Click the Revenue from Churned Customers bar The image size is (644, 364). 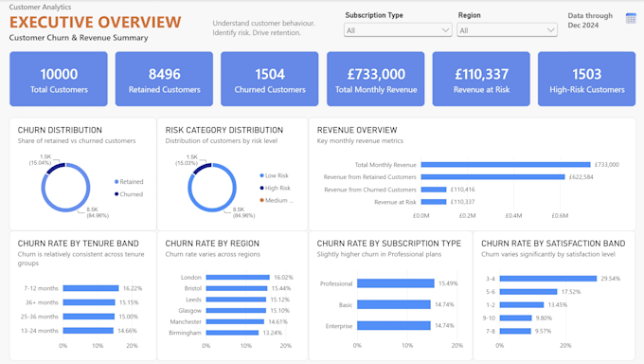point(434,190)
